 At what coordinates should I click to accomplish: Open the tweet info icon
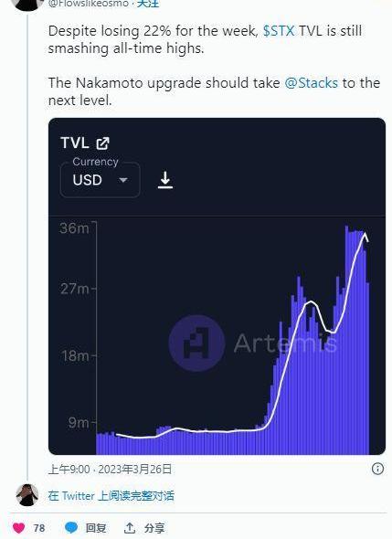click(377, 469)
